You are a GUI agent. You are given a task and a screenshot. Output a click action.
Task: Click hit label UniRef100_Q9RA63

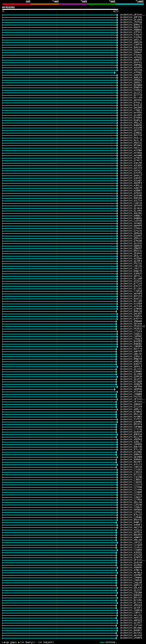(x=131, y=405)
